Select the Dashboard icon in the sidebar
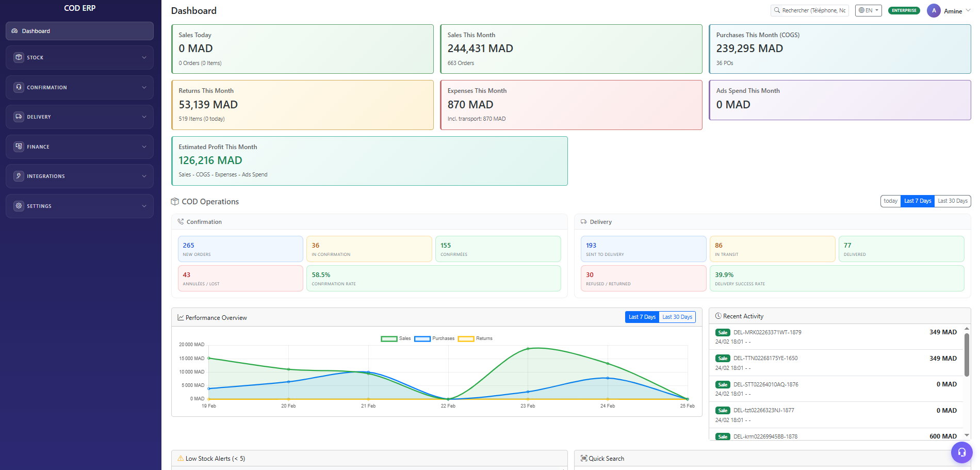 pos(14,31)
